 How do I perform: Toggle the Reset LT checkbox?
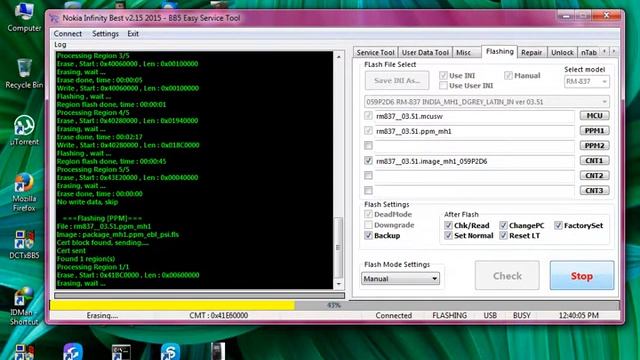[503, 236]
